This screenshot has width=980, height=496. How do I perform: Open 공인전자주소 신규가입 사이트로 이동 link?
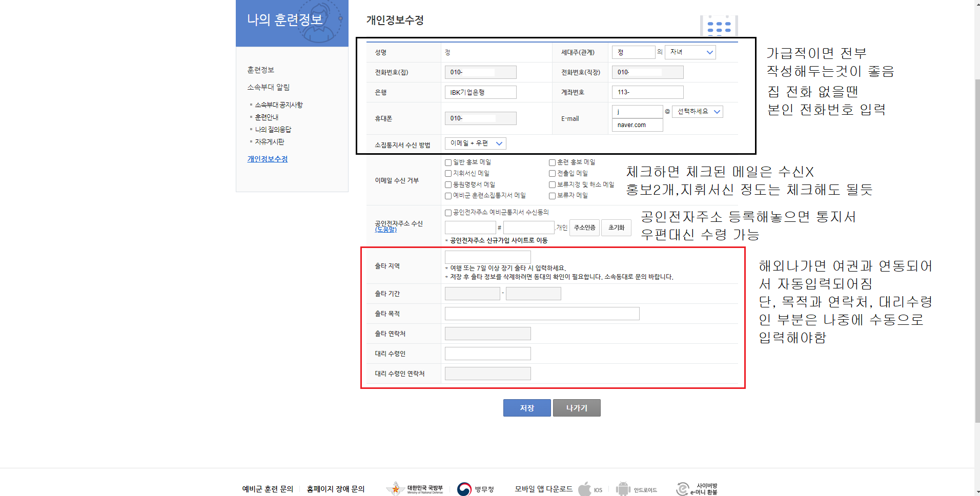click(x=499, y=240)
